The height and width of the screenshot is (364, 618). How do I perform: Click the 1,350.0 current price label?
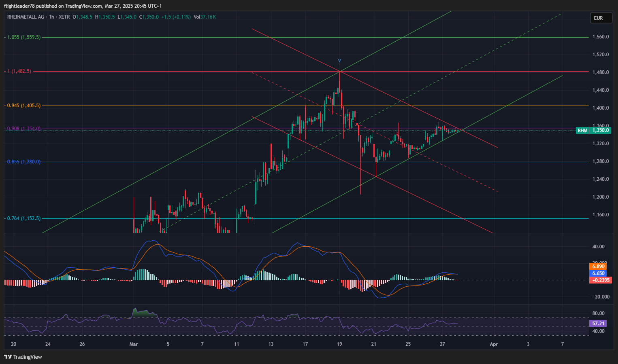tap(600, 130)
